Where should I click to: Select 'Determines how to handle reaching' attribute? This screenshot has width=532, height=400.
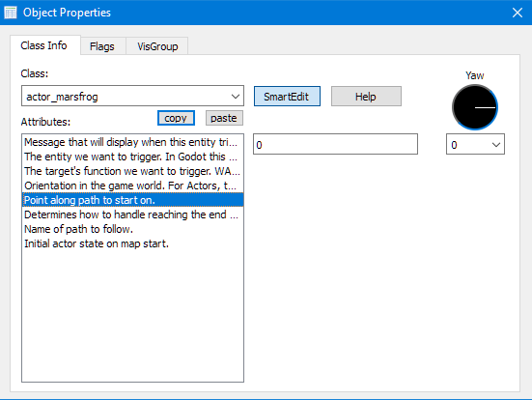coord(132,214)
